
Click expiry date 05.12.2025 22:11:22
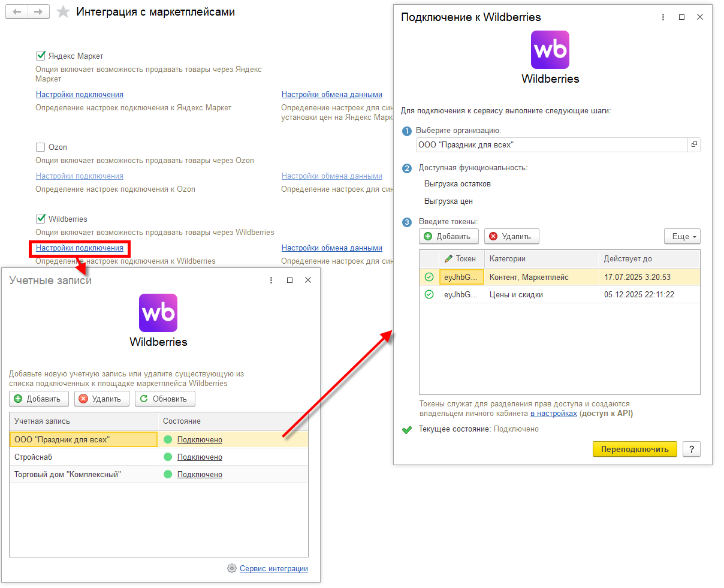click(x=649, y=294)
